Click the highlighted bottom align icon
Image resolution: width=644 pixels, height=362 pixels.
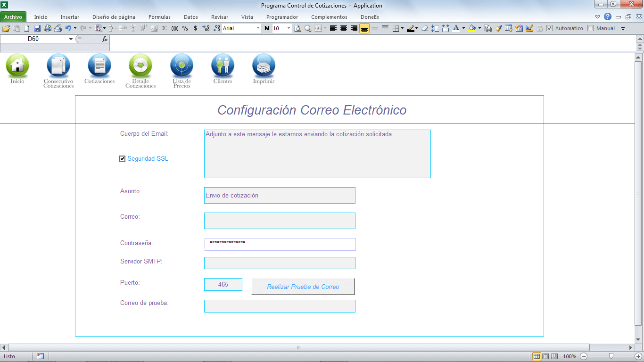(x=364, y=28)
